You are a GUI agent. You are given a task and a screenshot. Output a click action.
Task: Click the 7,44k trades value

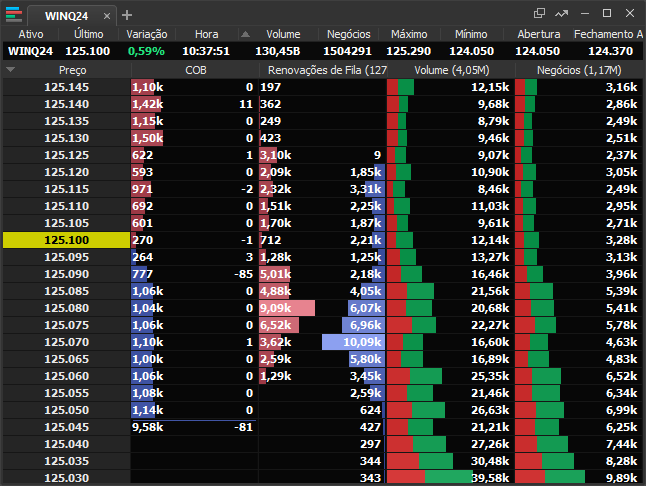click(x=621, y=444)
